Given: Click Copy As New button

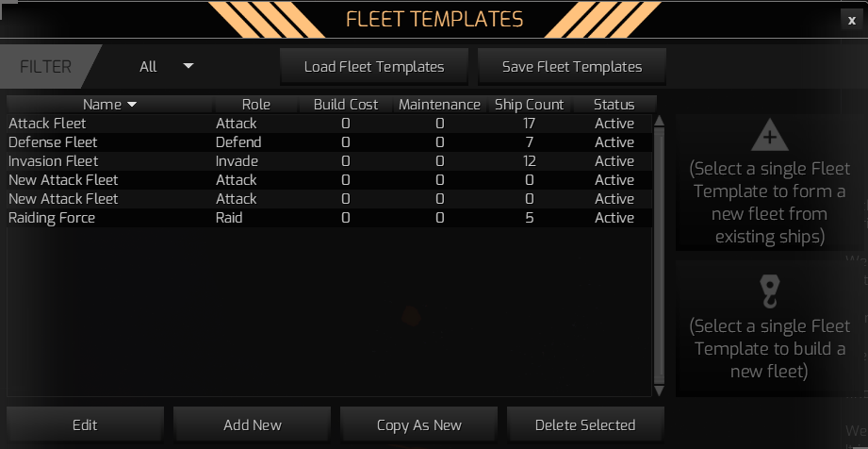Looking at the screenshot, I should (419, 424).
